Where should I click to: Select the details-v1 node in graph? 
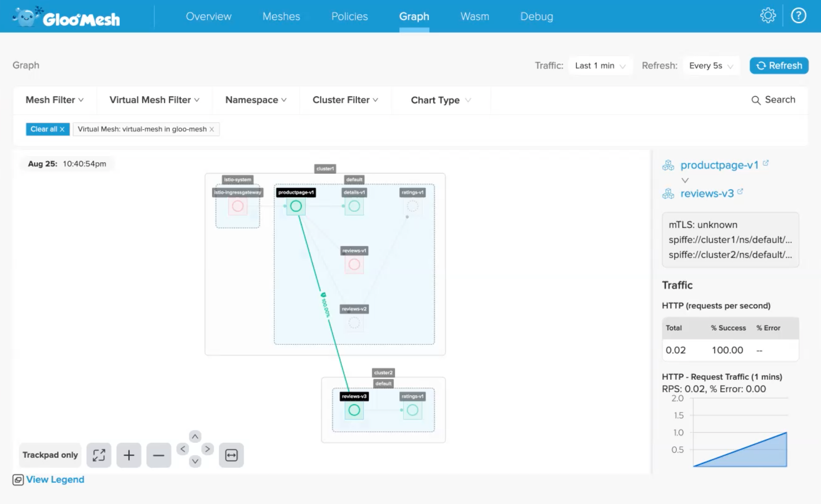click(354, 206)
